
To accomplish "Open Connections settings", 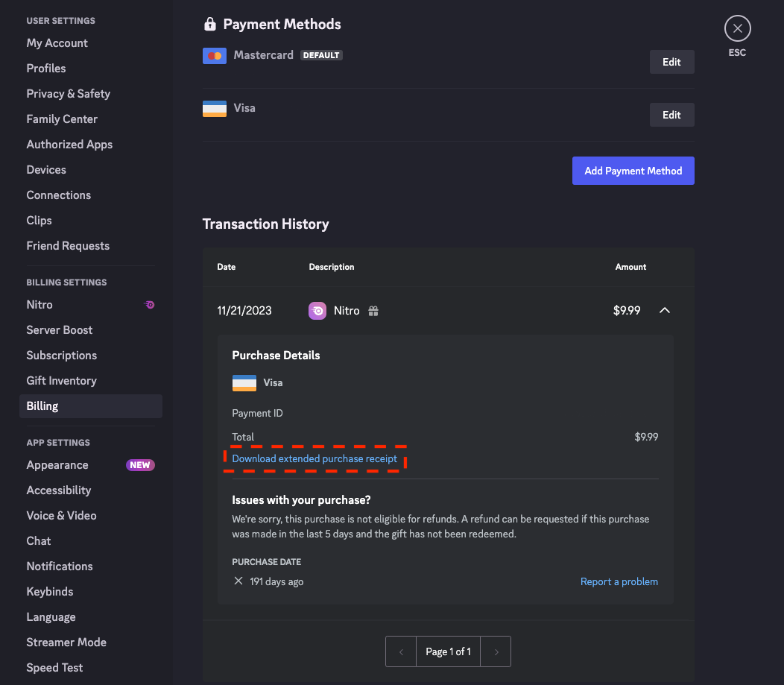I will tap(58, 195).
